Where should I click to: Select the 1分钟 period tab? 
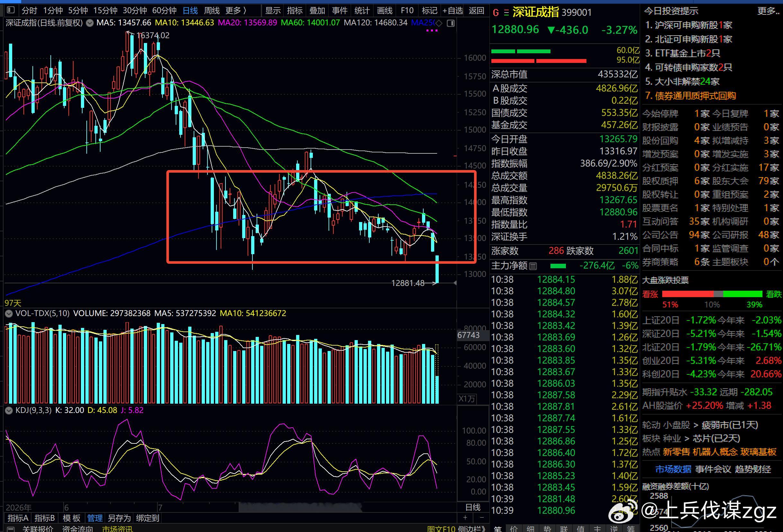click(x=53, y=11)
